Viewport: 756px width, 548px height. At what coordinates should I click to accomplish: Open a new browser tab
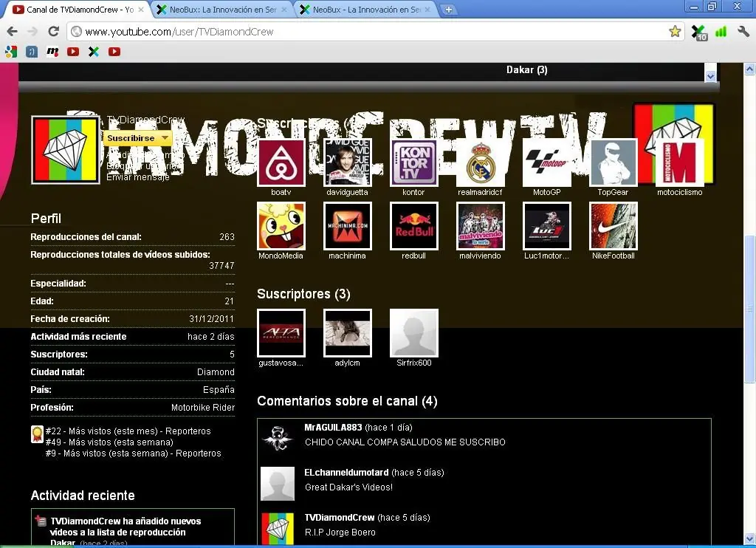448,10
